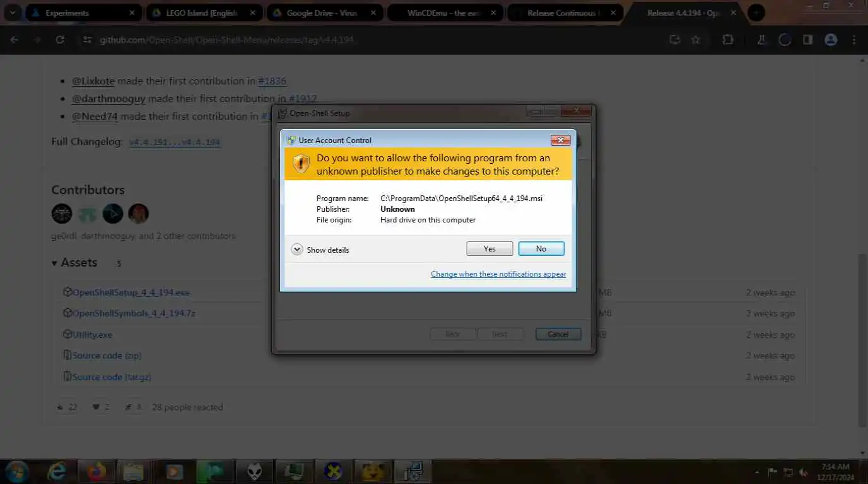
Task: Download Source code (tar.gz)
Action: pyautogui.click(x=112, y=377)
